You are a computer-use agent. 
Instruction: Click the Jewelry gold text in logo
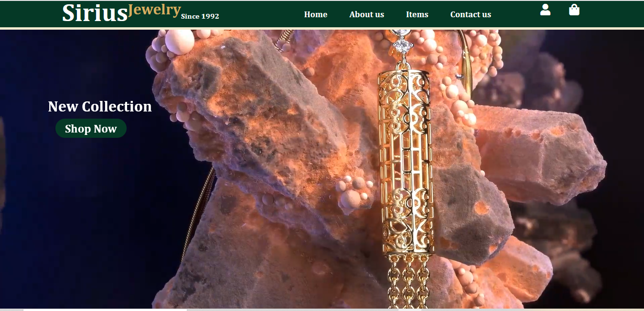153,9
